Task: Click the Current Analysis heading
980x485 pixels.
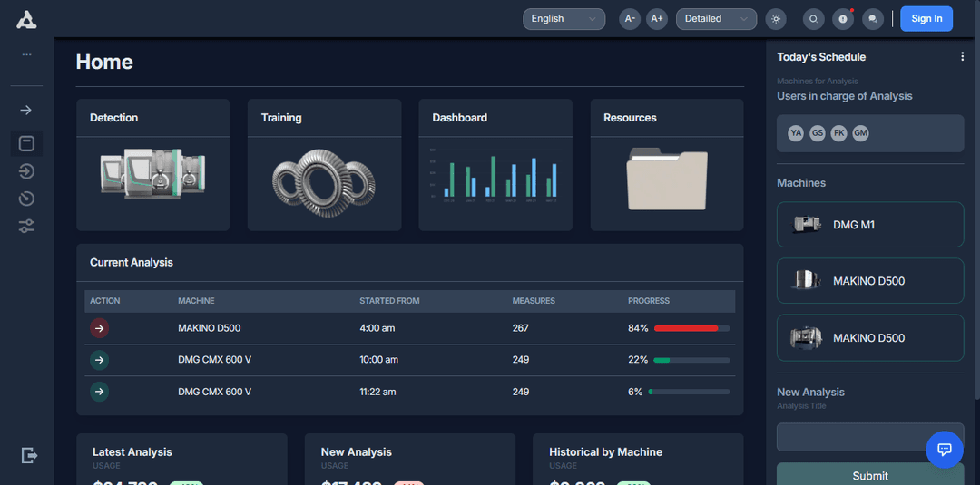Action: pos(132,263)
